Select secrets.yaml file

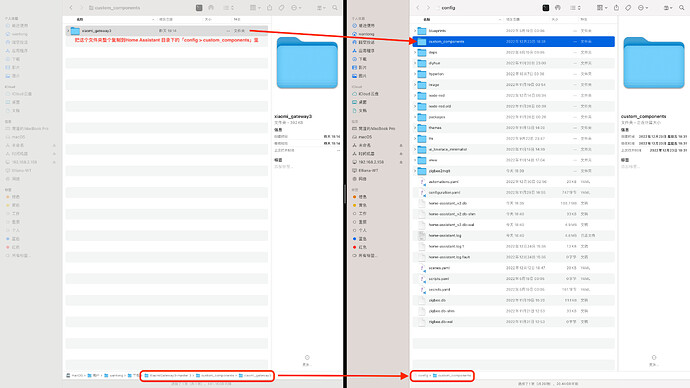click(514, 289)
